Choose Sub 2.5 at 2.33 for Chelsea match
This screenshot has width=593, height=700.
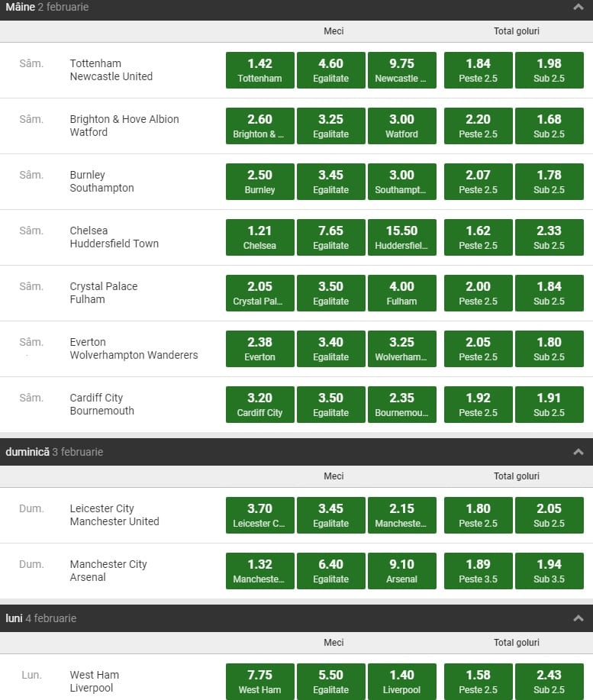coord(549,237)
